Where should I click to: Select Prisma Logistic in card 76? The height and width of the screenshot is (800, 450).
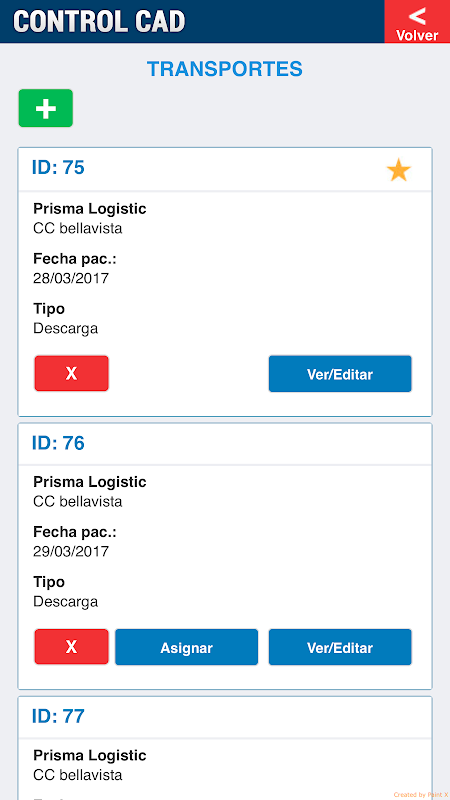90,482
